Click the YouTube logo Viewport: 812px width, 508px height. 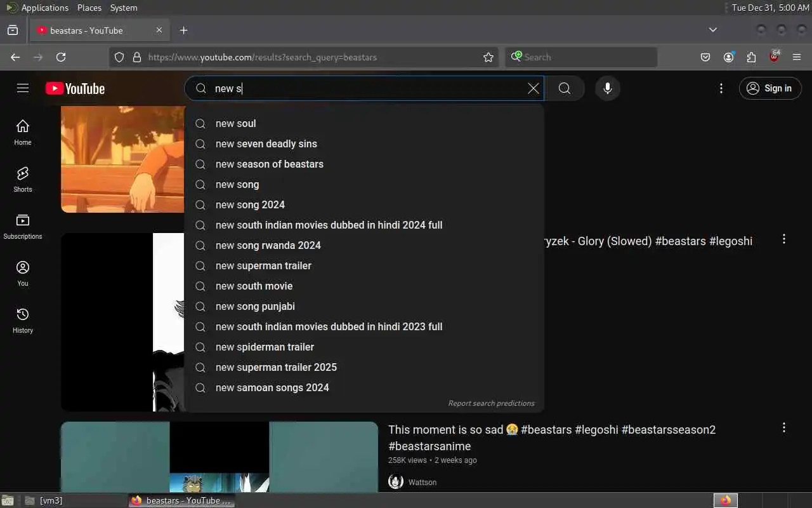tap(75, 88)
